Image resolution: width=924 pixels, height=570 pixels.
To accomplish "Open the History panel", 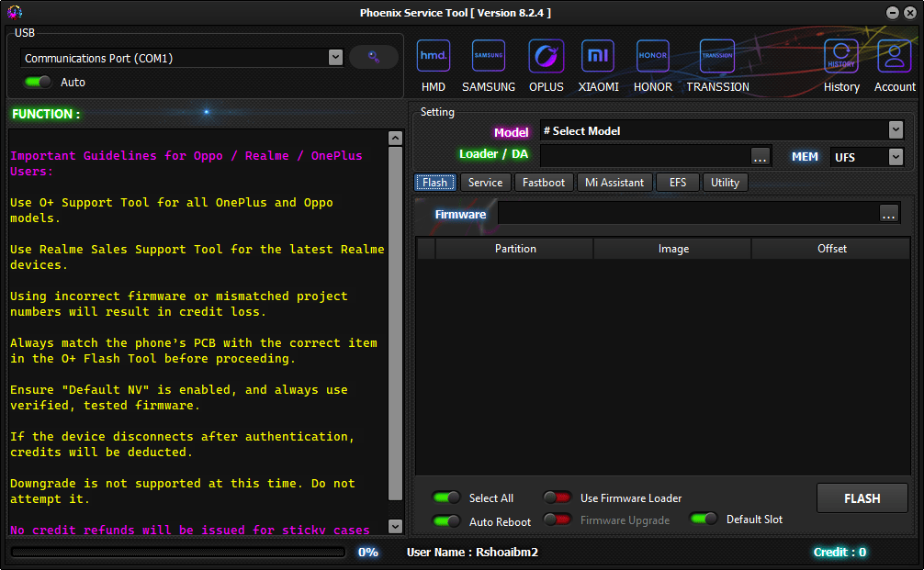I will click(x=841, y=56).
